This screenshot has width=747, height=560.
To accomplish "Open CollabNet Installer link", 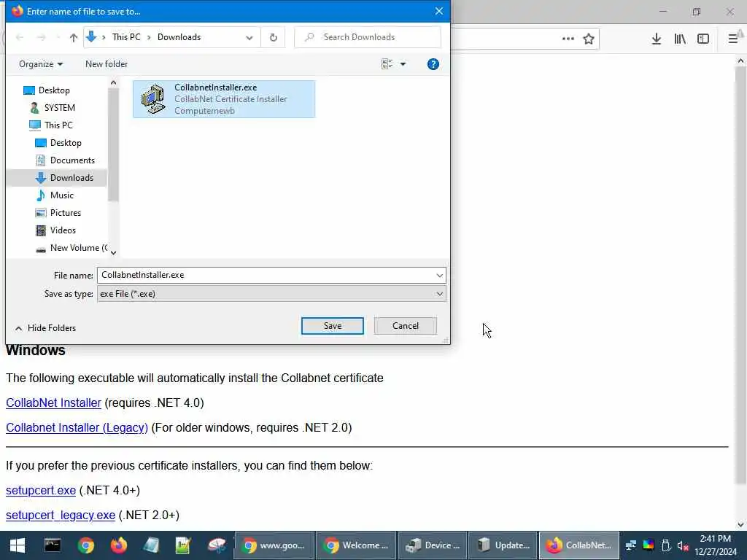I will click(x=54, y=402).
